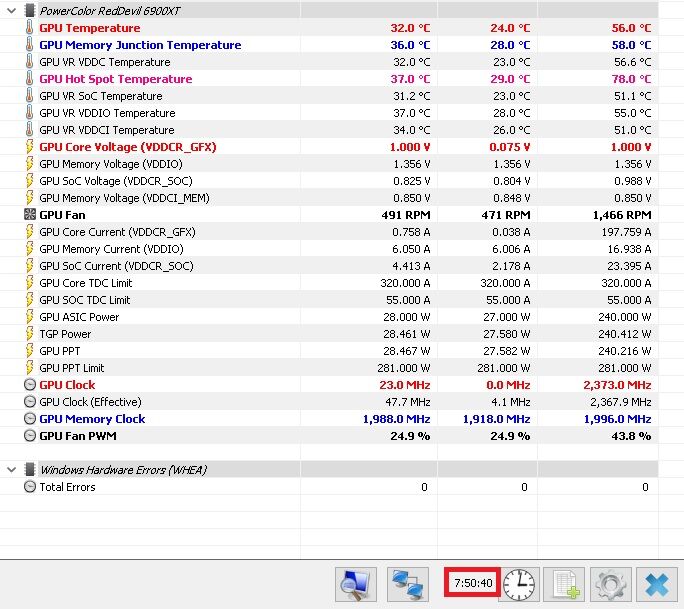Click the 1,466 RPM fan maximum value
Viewport: 684px width, 609px height.
622,215
